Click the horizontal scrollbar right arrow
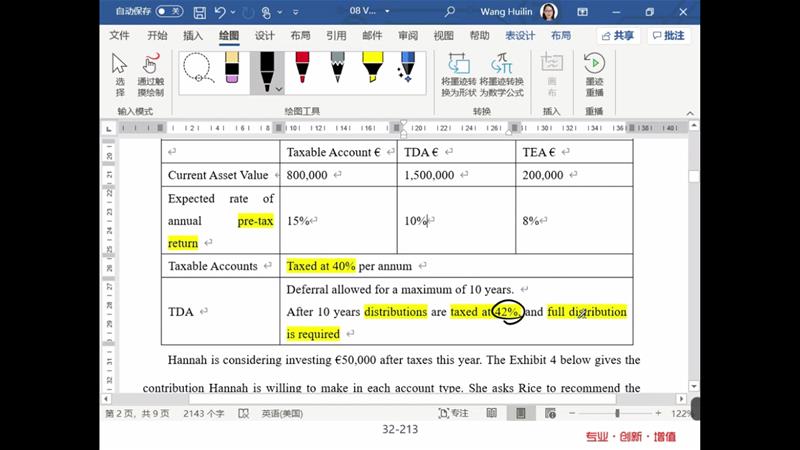 click(x=682, y=399)
